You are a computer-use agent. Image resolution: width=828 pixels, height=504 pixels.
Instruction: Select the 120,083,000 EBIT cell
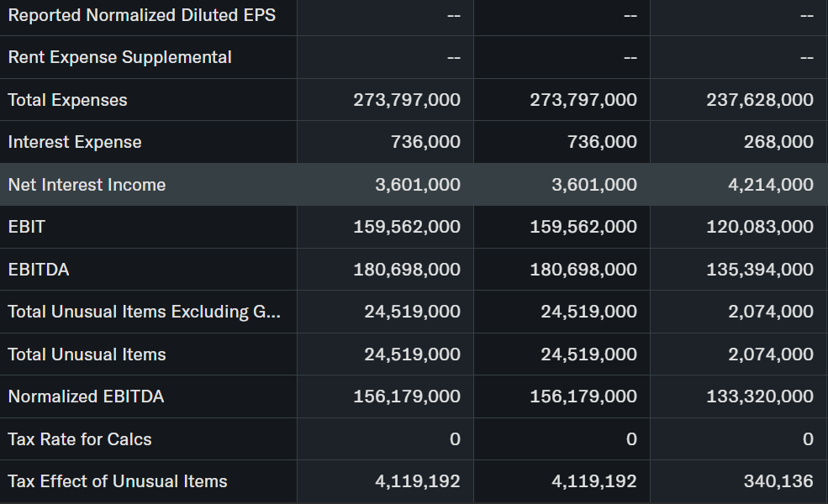[760, 227]
